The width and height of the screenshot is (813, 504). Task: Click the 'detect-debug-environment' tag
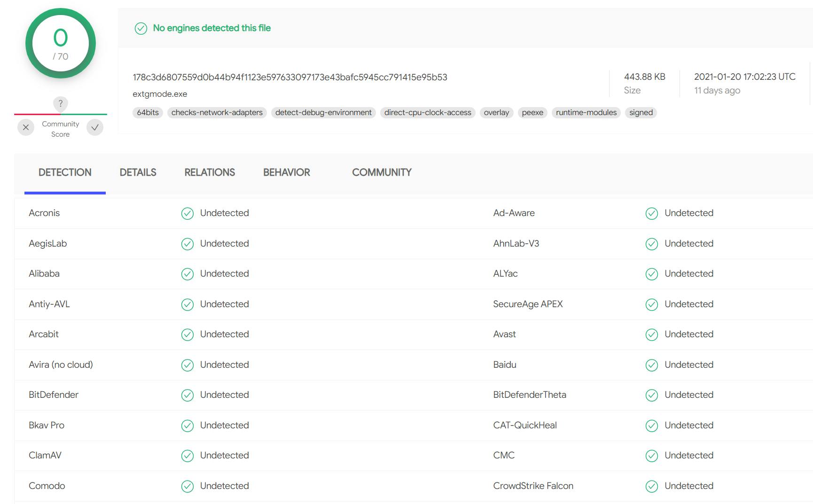pos(323,113)
